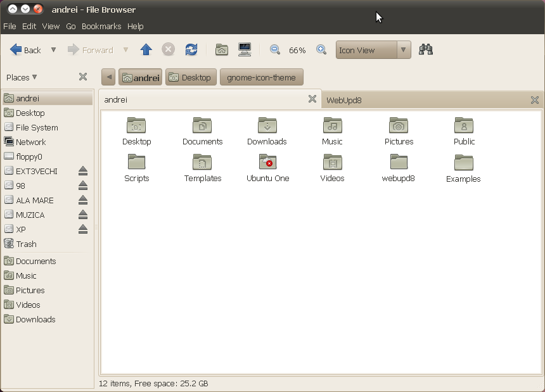Open the Downloads folder icon in main pane
545x392 pixels.
click(267, 125)
